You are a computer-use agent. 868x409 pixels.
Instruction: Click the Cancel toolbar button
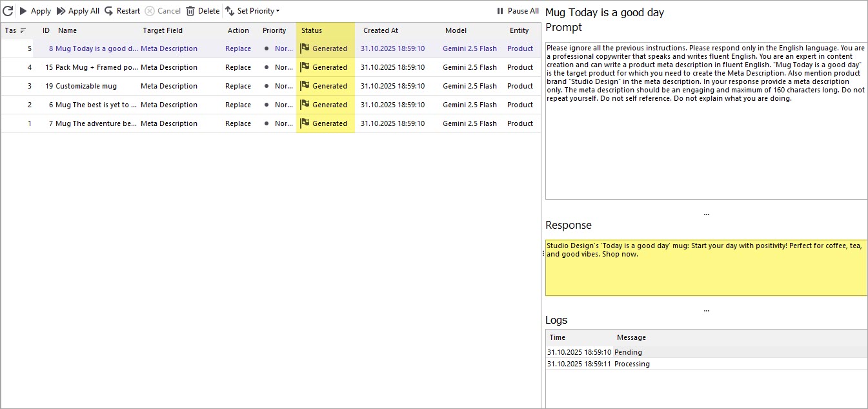163,11
